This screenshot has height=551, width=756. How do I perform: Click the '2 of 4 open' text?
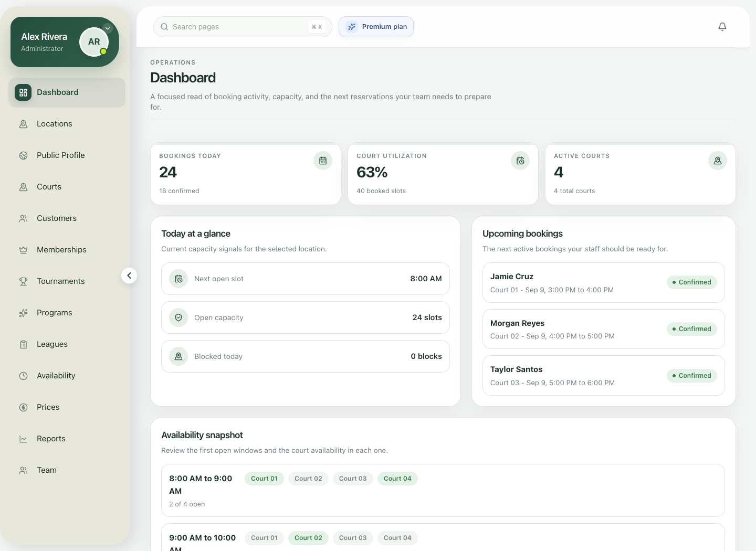(x=187, y=504)
